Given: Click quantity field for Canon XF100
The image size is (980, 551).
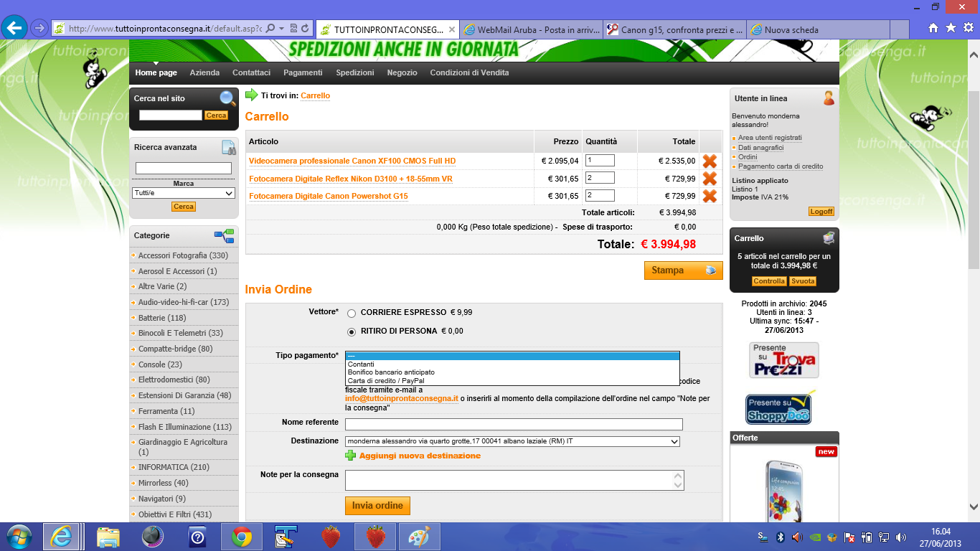Looking at the screenshot, I should click(600, 161).
